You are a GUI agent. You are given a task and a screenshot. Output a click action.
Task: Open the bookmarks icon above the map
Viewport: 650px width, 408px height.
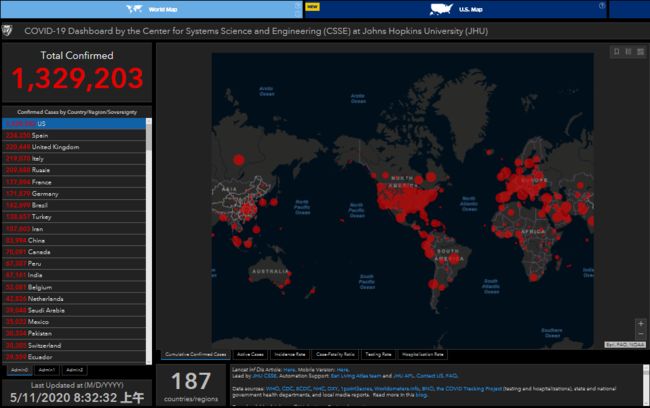click(616, 51)
